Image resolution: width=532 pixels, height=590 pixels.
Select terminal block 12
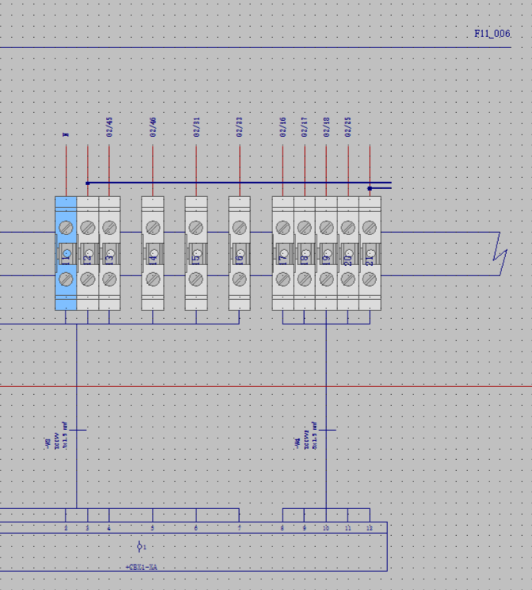[x=88, y=253]
